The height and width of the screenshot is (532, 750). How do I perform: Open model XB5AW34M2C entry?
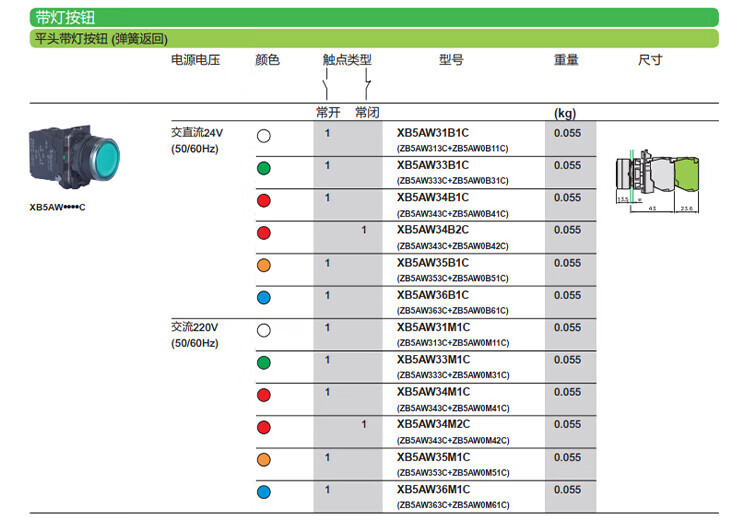point(433,424)
